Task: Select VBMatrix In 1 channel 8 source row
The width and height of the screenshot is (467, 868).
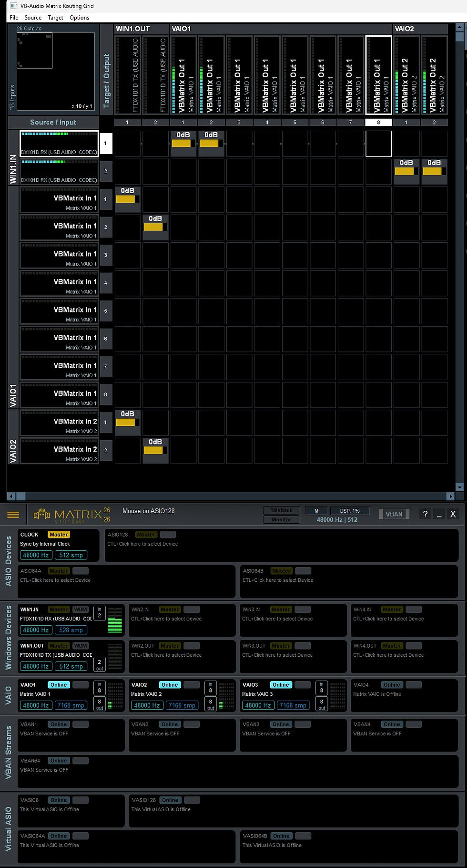Action: click(59, 394)
